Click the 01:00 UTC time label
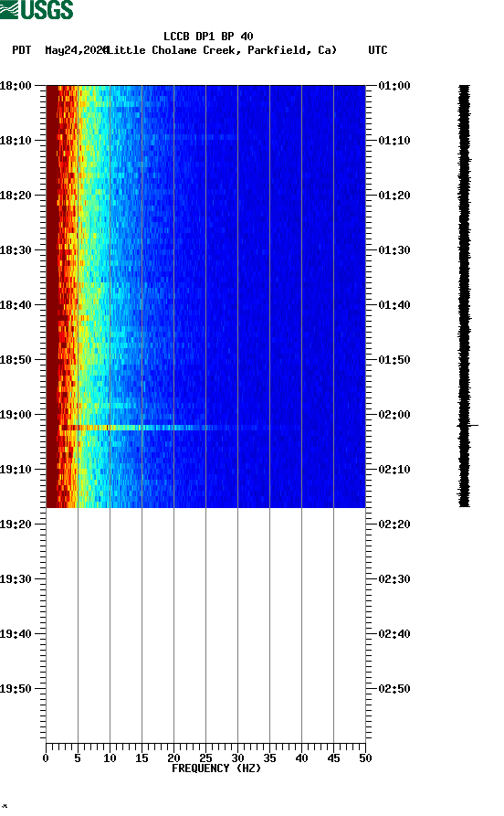The image size is (504, 816). (x=394, y=85)
